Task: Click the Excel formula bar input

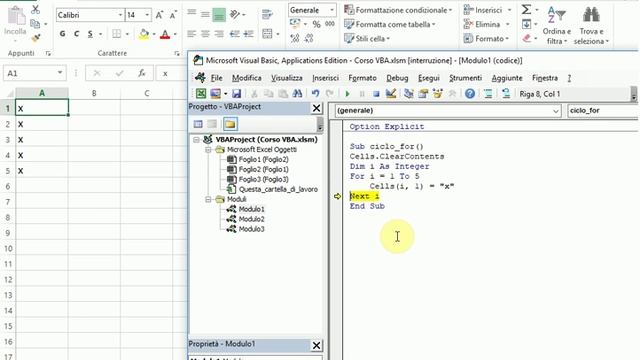Action: [173, 73]
